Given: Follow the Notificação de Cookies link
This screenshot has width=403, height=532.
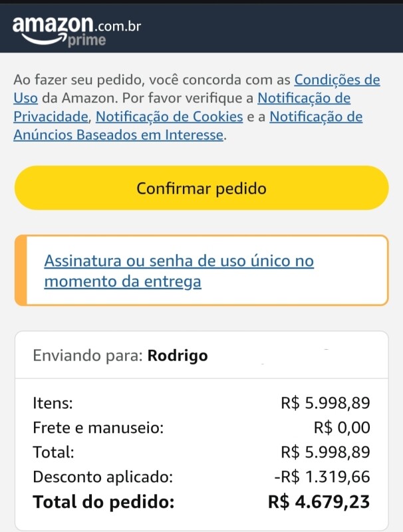Looking at the screenshot, I should 169,117.
